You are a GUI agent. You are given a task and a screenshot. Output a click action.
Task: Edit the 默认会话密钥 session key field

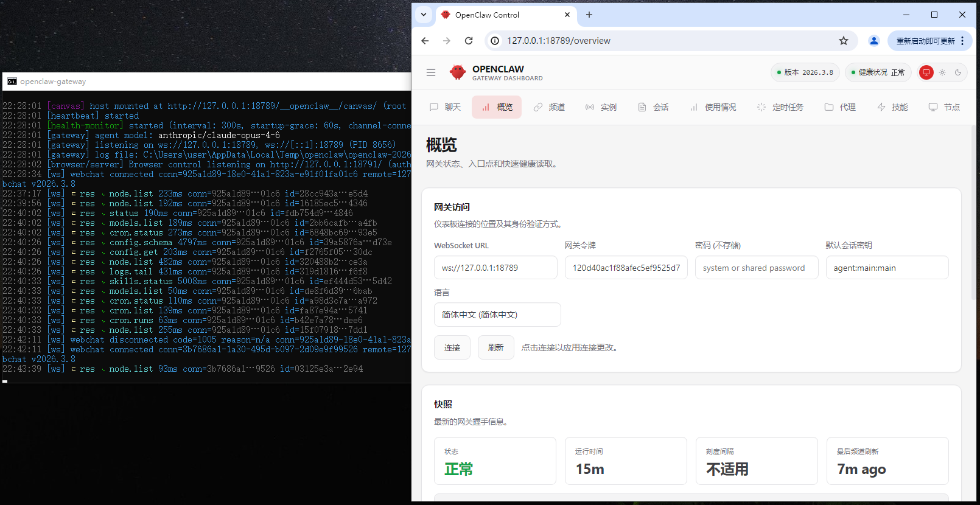tap(887, 268)
